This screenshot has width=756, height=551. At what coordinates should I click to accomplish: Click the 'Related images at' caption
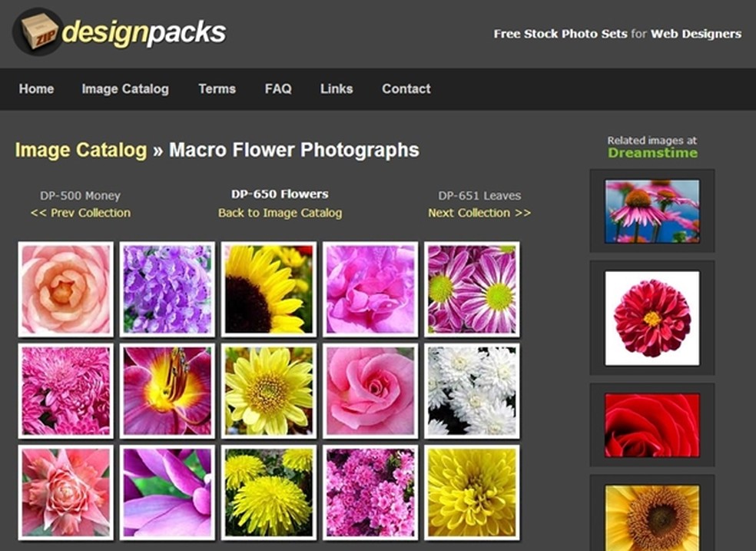tap(652, 141)
